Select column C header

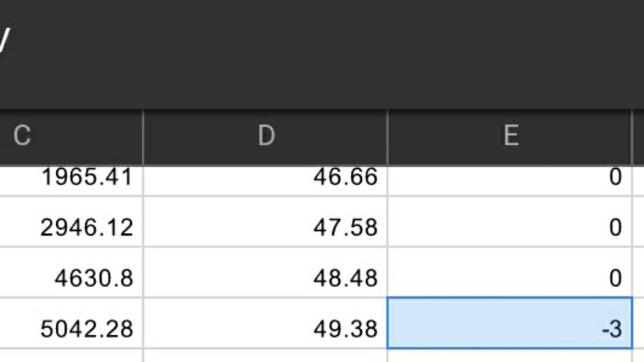pos(71,137)
